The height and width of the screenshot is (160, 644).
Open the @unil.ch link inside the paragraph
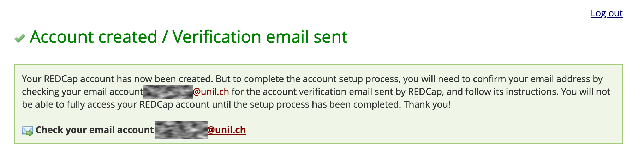[x=211, y=92]
